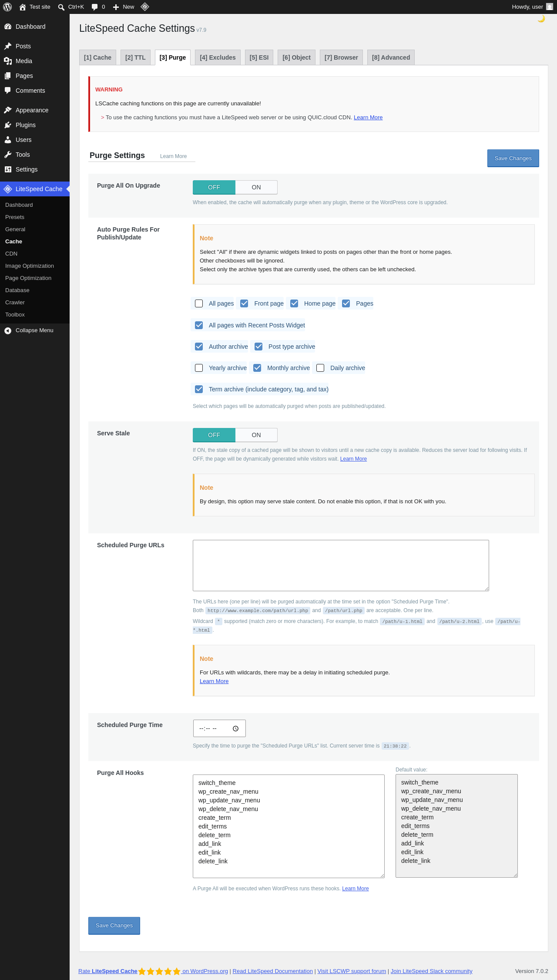Switch to the [2] TTL tab

pos(135,57)
